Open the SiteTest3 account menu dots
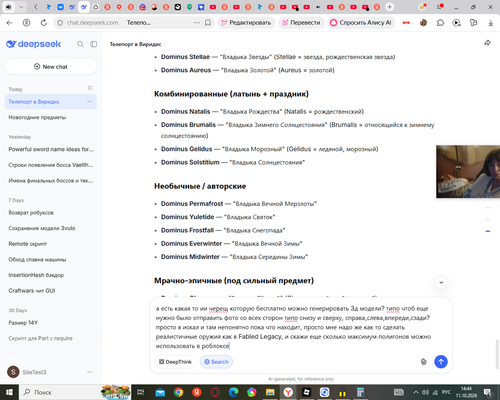 coord(90,372)
